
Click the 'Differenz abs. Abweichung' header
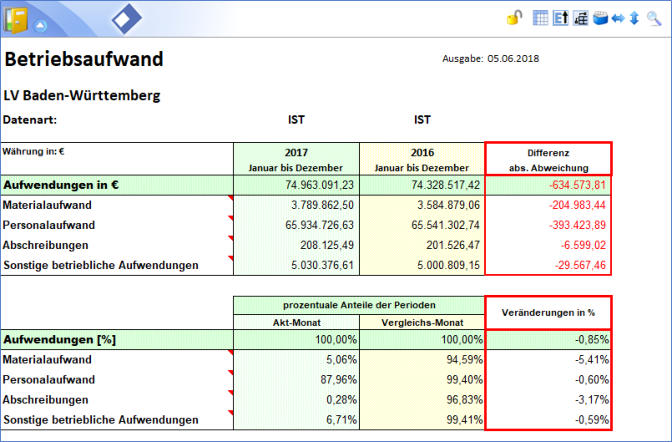pos(547,159)
